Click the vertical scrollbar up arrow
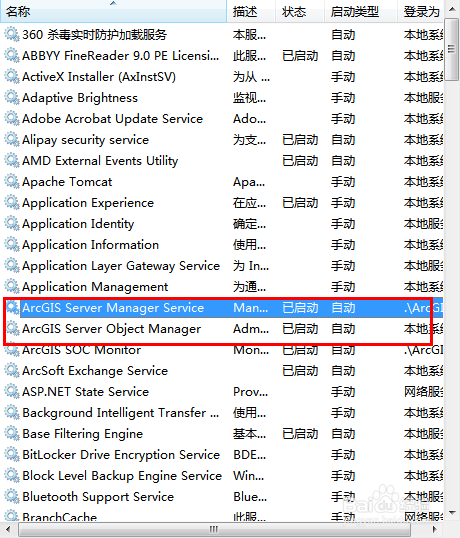460x538 pixels. [452, 9]
